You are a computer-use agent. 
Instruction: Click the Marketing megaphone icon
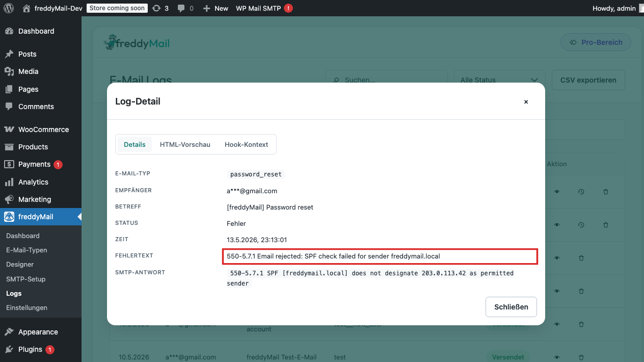click(x=9, y=199)
